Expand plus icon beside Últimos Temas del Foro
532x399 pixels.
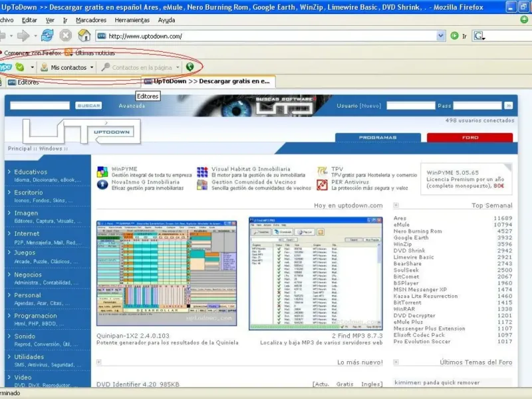(x=396, y=362)
